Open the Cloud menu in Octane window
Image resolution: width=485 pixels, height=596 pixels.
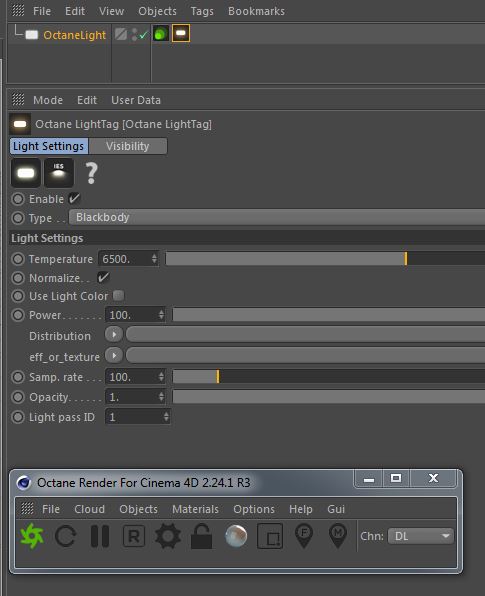point(89,509)
